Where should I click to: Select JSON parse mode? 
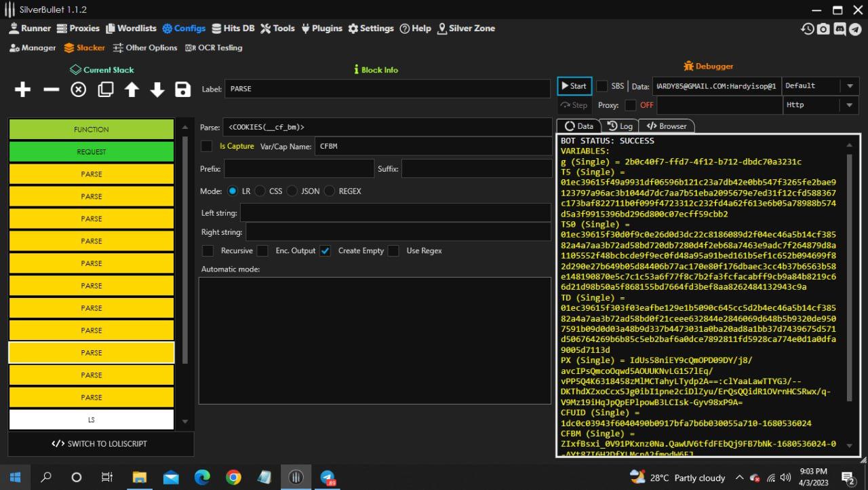coord(292,191)
